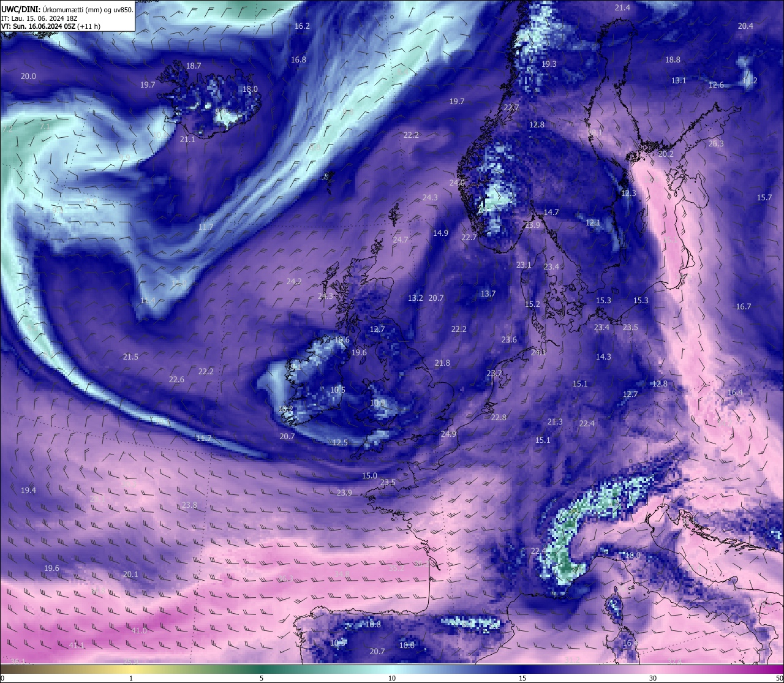Click the 22.8 value label
The width and height of the screenshot is (784, 683).
tap(499, 418)
